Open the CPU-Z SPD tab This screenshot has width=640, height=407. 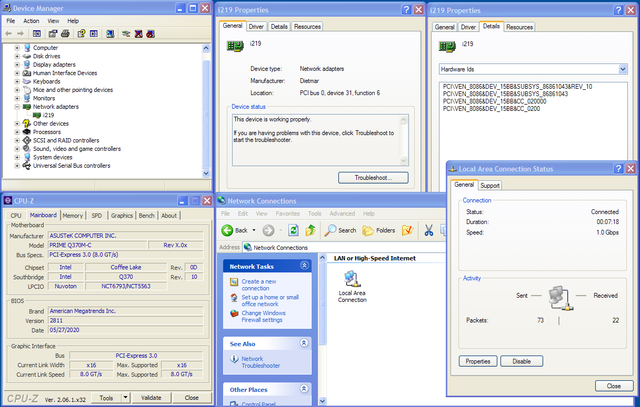pyautogui.click(x=97, y=216)
